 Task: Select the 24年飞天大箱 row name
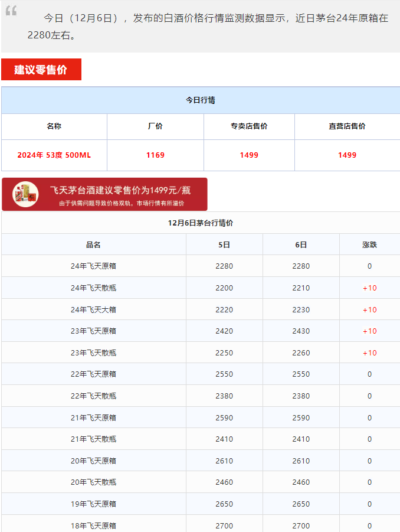[x=94, y=309]
